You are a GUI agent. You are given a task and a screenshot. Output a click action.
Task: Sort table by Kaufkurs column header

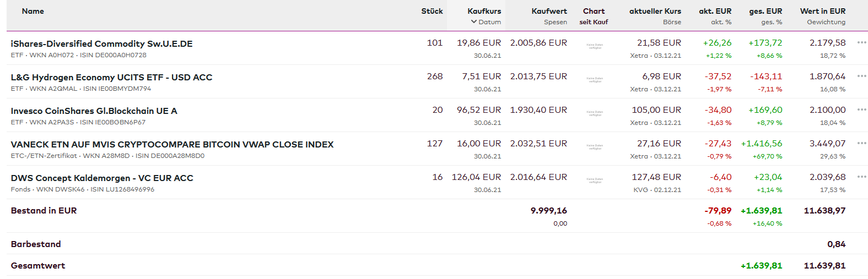click(484, 11)
